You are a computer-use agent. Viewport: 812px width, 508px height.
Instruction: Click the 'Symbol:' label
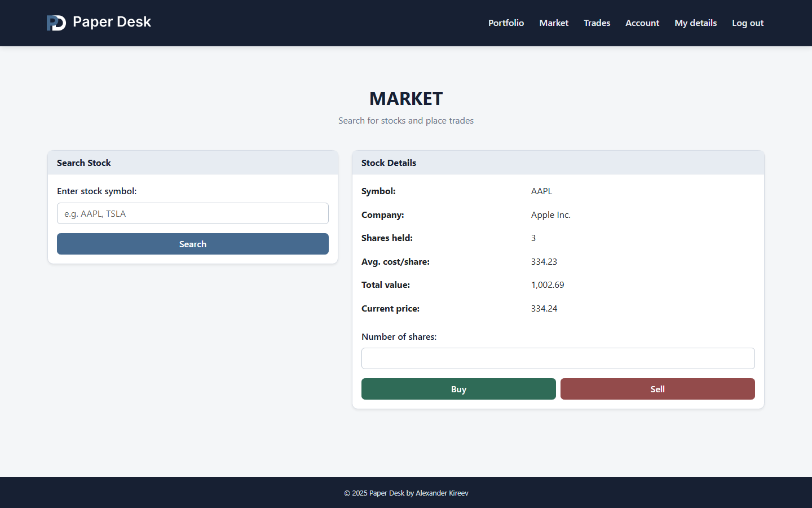tap(378, 191)
